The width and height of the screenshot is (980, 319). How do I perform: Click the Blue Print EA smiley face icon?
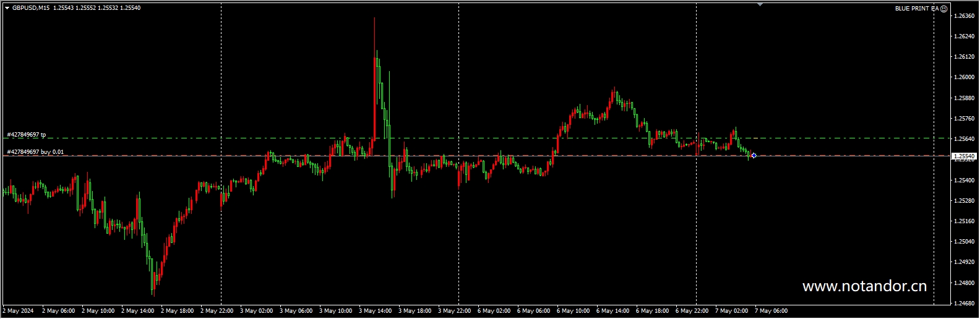tap(943, 9)
